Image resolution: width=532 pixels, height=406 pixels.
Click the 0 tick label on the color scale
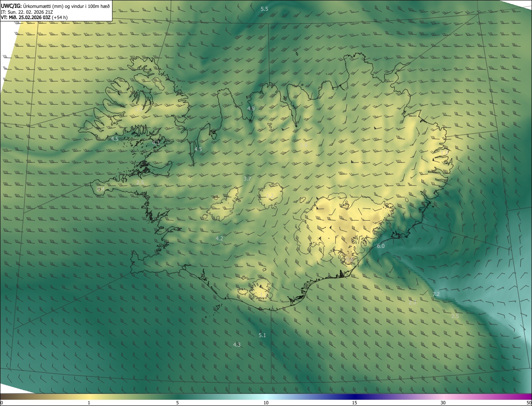tap(2, 403)
